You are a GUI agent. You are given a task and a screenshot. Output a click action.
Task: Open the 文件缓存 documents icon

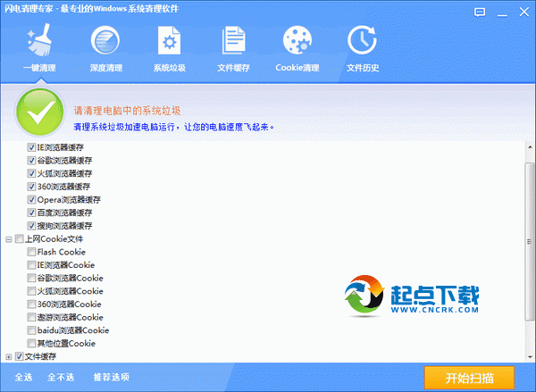click(x=233, y=40)
